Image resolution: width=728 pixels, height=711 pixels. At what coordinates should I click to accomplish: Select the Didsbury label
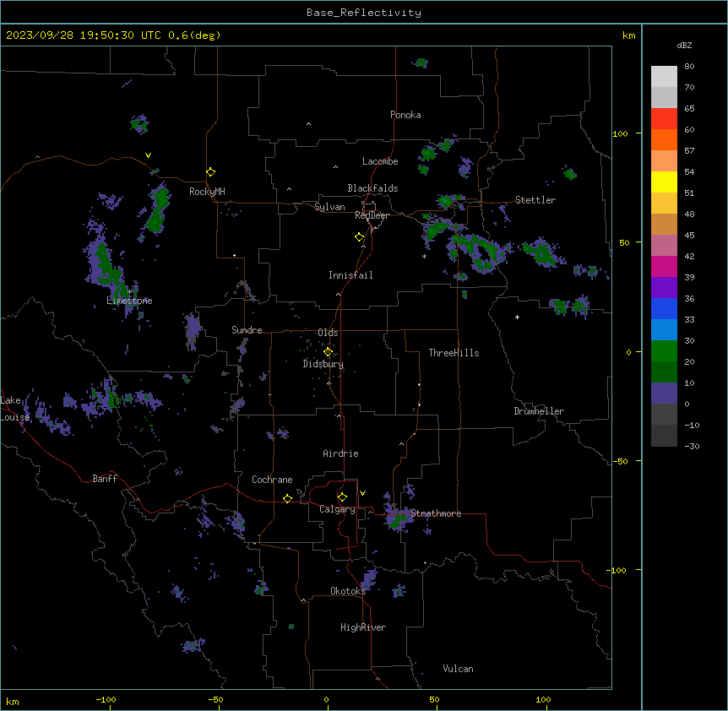[x=323, y=364]
